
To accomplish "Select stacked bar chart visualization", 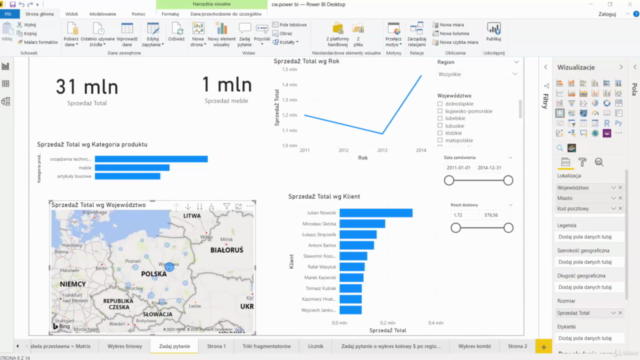I will click(x=560, y=83).
